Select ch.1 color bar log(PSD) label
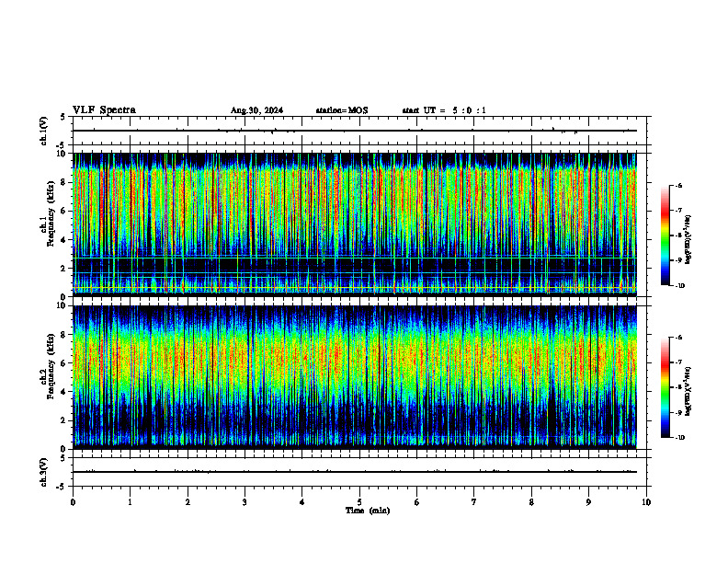Viewport: 728px width, 563px height. click(688, 240)
